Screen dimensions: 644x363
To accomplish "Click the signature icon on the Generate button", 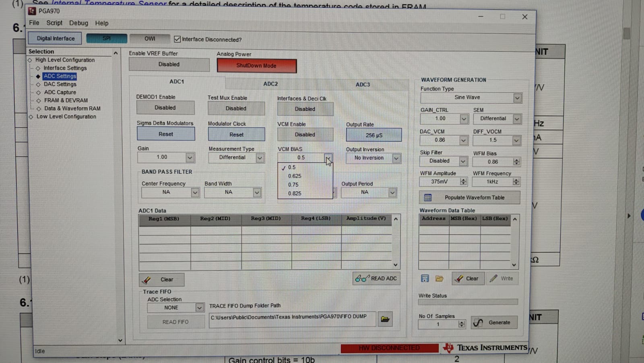I will (479, 322).
